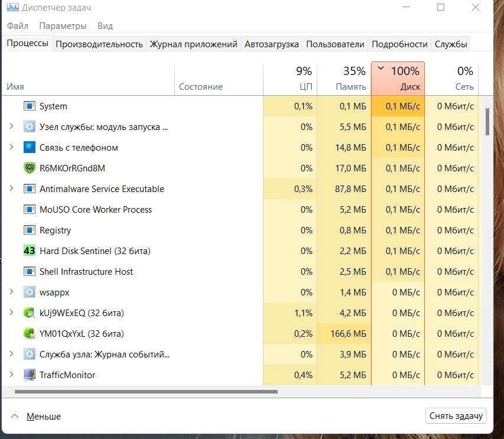Open the Файл menu
Viewport: 504px width, 439px height.
18,26
